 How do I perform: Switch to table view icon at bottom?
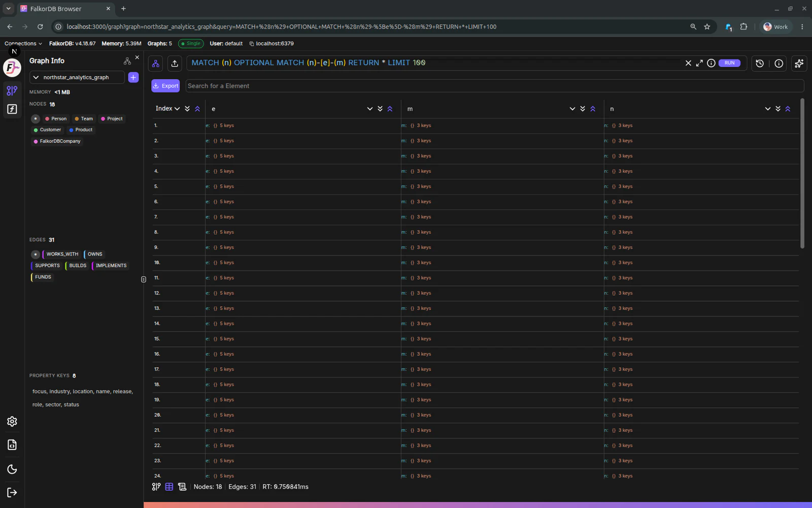point(169,487)
